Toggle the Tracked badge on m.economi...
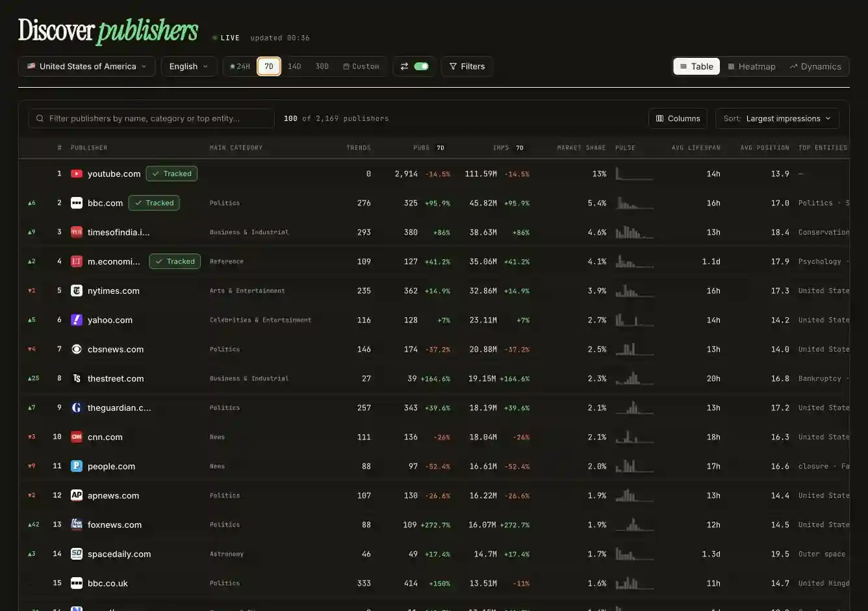This screenshot has height=611, width=868. click(x=175, y=261)
